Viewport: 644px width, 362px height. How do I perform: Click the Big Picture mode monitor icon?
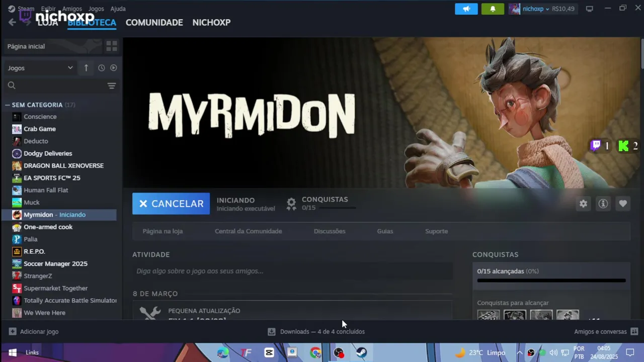tap(590, 9)
